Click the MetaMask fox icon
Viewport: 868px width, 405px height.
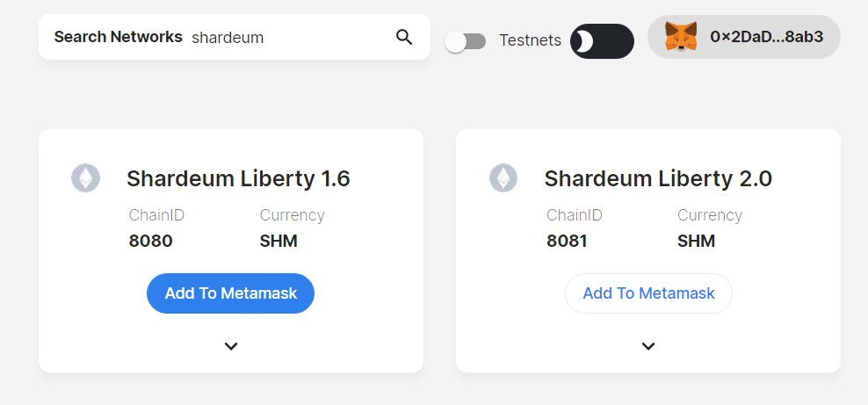point(681,37)
